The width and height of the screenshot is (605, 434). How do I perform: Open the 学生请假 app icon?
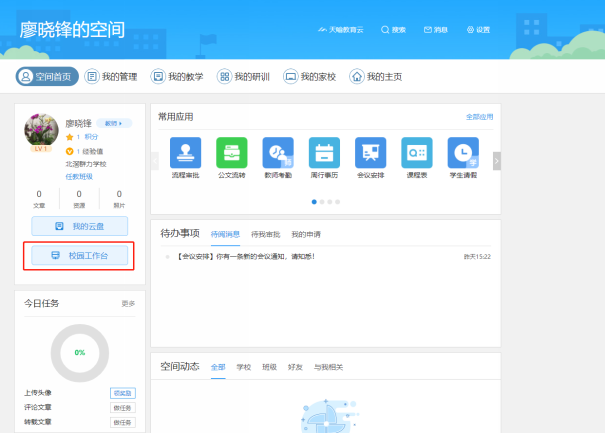[463, 153]
